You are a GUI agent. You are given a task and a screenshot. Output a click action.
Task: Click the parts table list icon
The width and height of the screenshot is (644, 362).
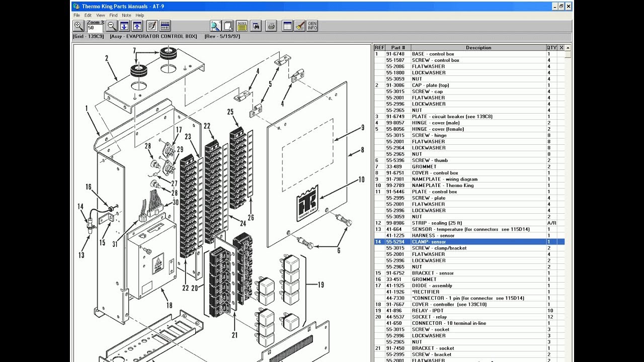287,26
